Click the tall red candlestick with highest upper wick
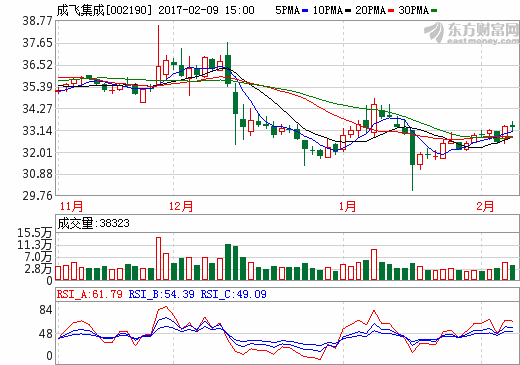Screen dimensions: 520x365 tap(158, 55)
